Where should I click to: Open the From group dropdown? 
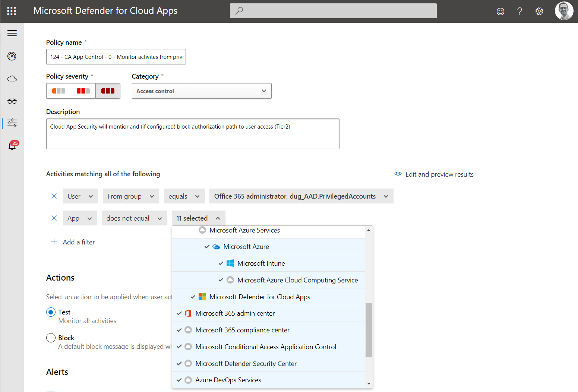131,196
